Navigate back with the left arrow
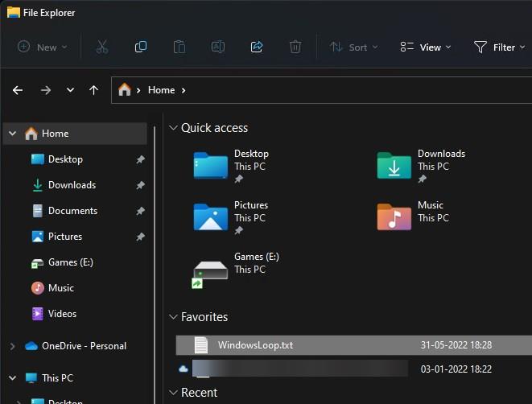This screenshot has height=404, width=532. 18,90
